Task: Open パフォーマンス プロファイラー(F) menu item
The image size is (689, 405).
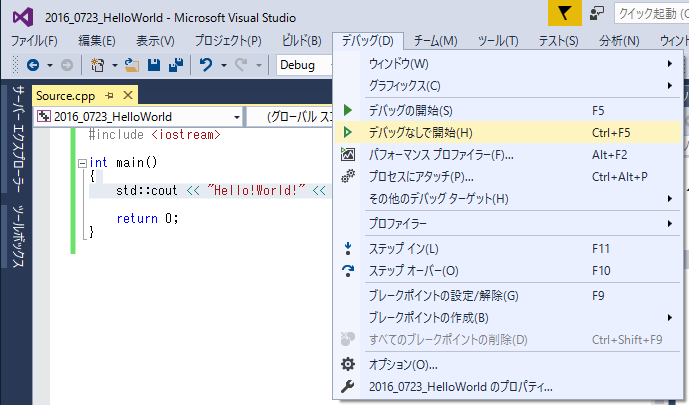Action: pos(508,155)
